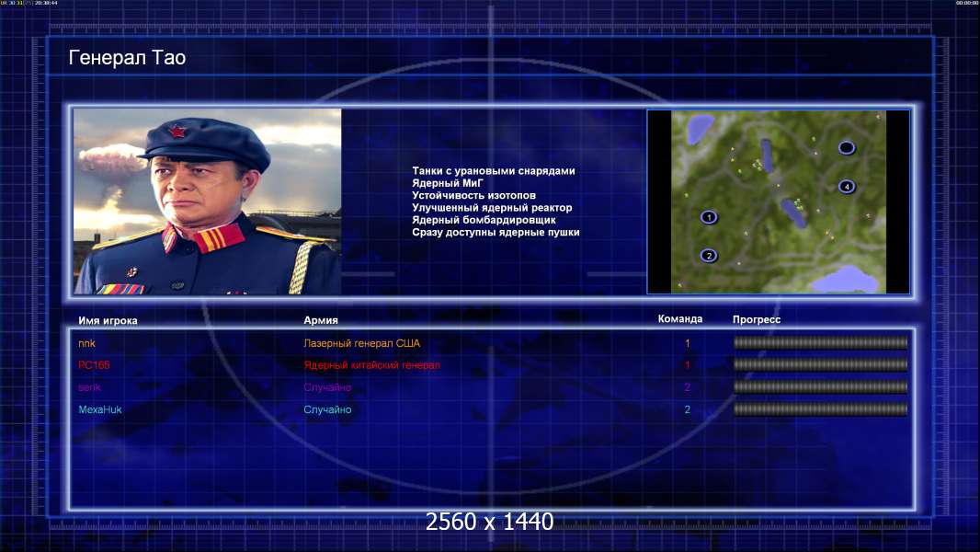Image resolution: width=980 pixels, height=552 pixels.
Task: Select player name 'nnk'
Action: 86,343
